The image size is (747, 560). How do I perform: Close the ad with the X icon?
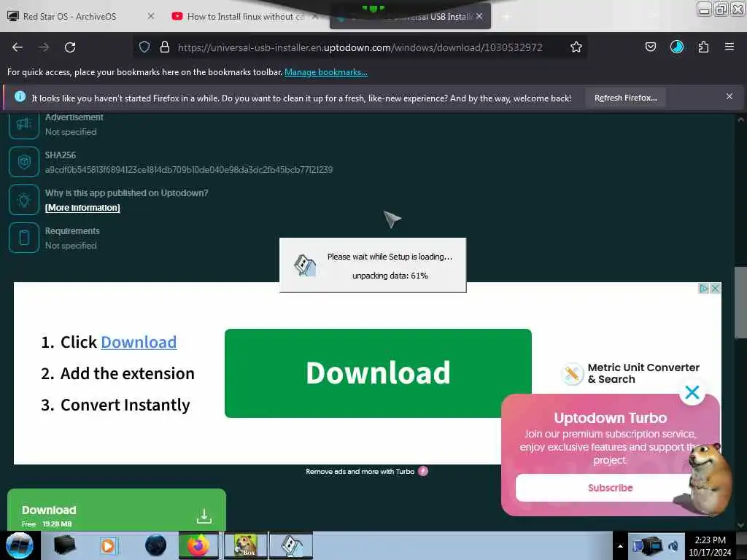[x=715, y=288]
